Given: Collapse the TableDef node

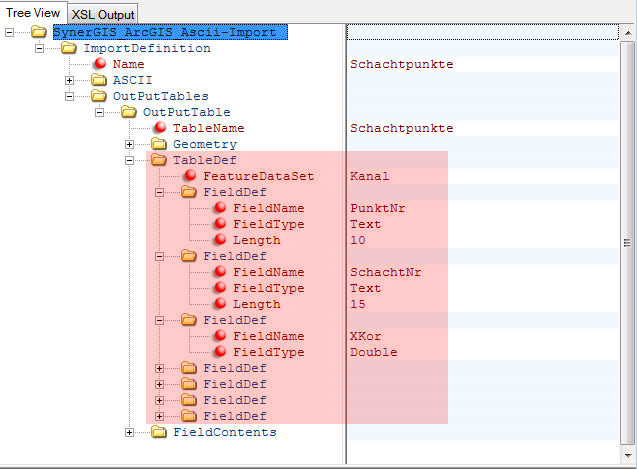Looking at the screenshot, I should point(129,160).
